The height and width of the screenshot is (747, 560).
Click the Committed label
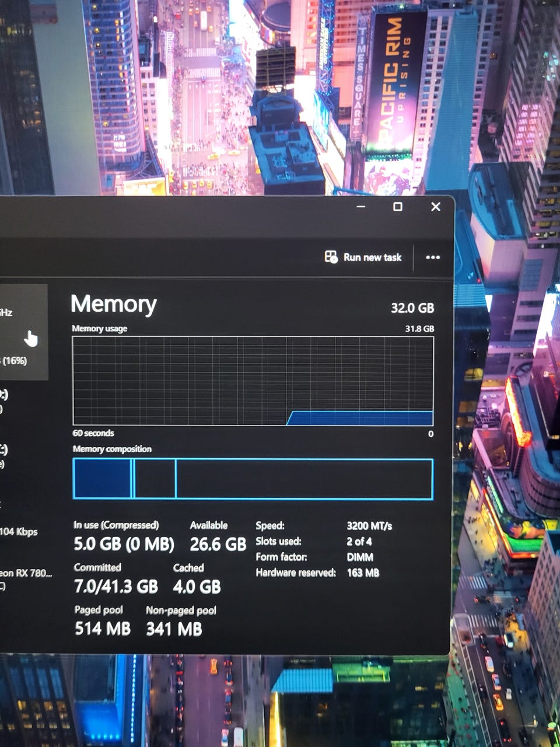coord(97,567)
